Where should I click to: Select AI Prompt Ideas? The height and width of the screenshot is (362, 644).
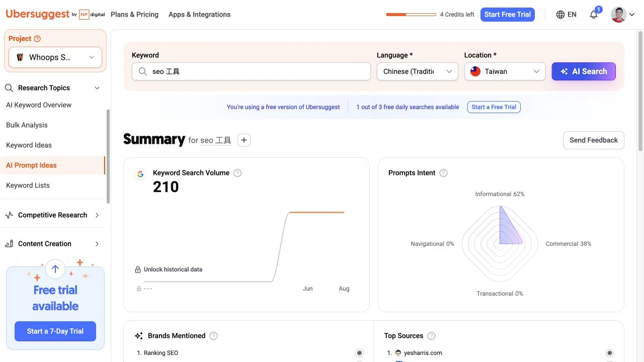coord(53,165)
